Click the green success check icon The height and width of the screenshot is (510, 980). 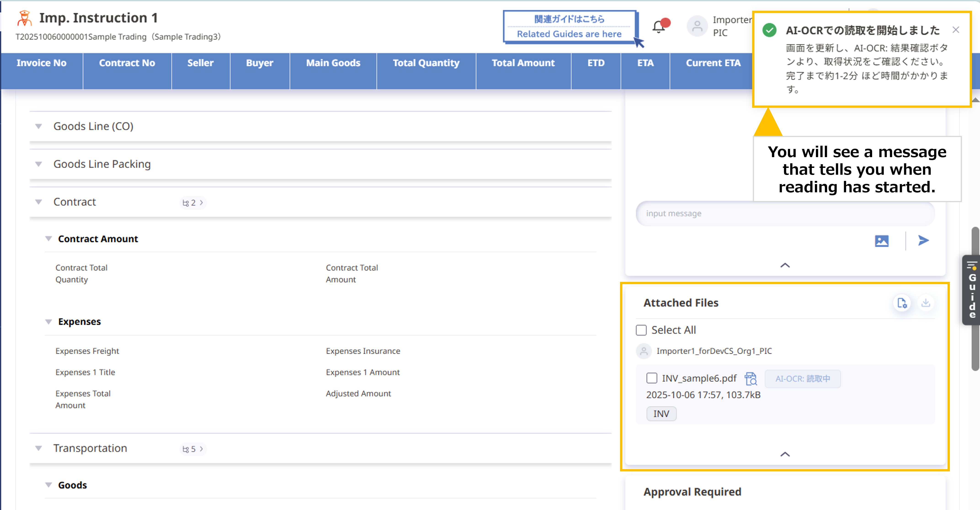coord(769,30)
